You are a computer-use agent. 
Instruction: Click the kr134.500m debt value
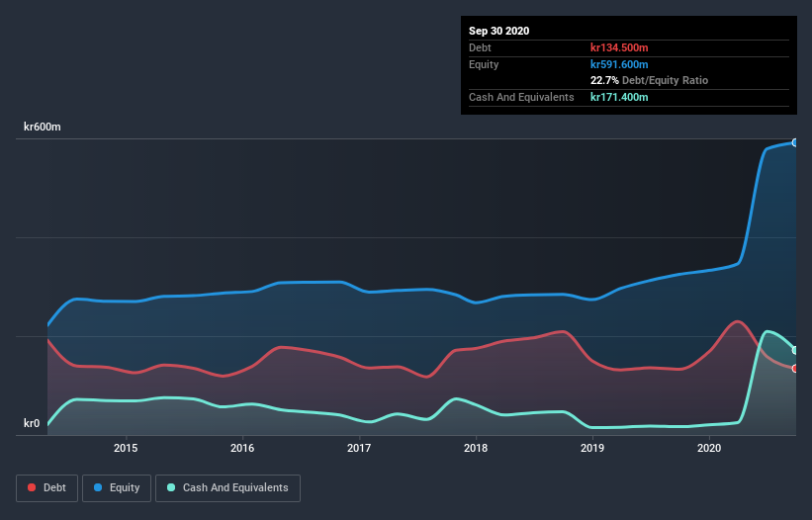coord(619,47)
